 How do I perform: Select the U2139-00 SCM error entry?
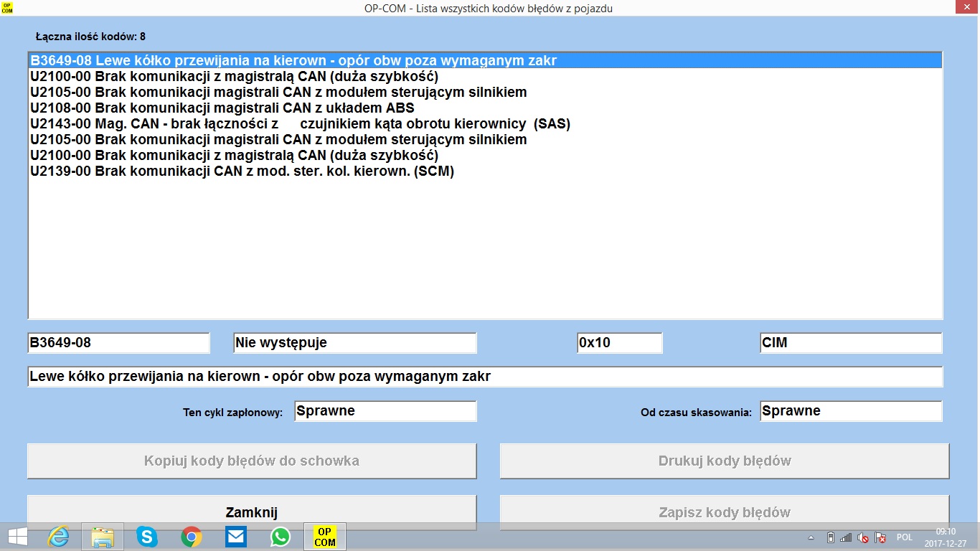coord(242,171)
